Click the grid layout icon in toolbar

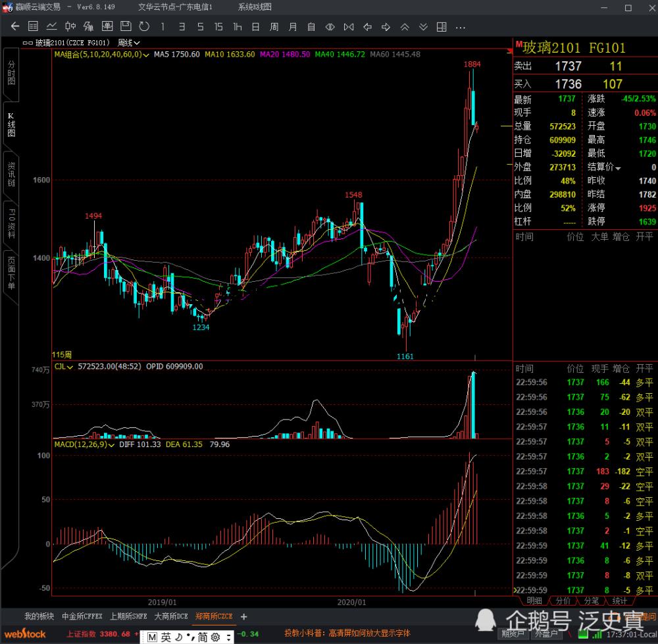pos(442,27)
